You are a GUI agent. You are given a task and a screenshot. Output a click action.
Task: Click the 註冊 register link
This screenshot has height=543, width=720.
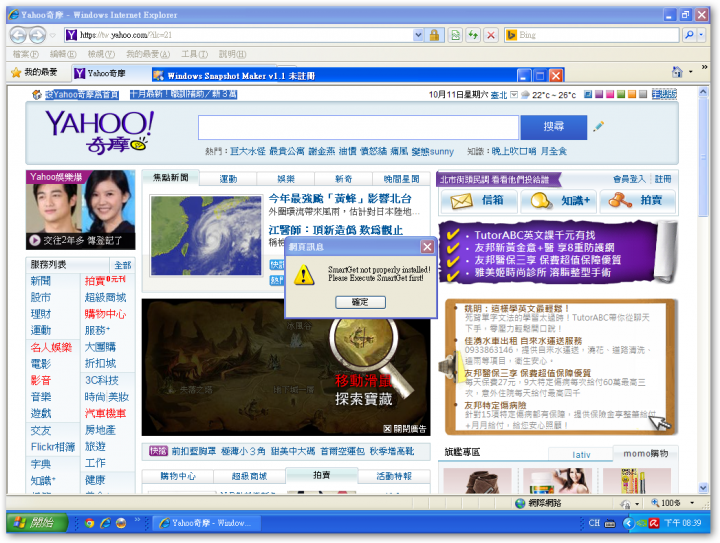(663, 179)
